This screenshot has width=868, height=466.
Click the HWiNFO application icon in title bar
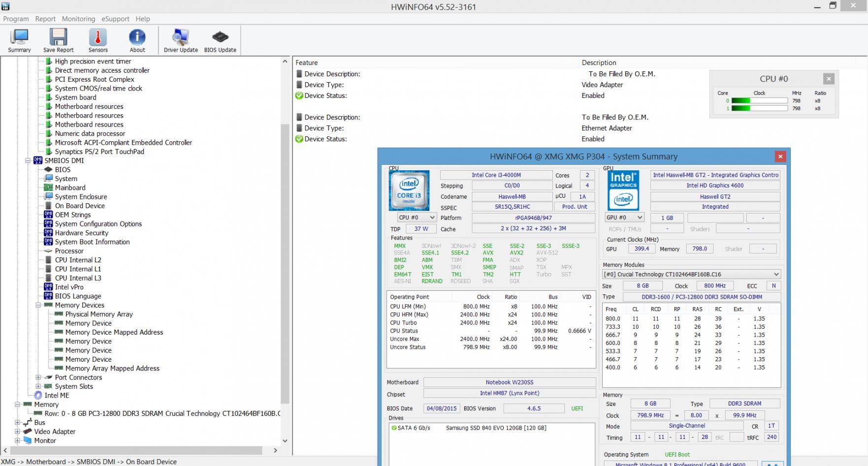[x=5, y=6]
